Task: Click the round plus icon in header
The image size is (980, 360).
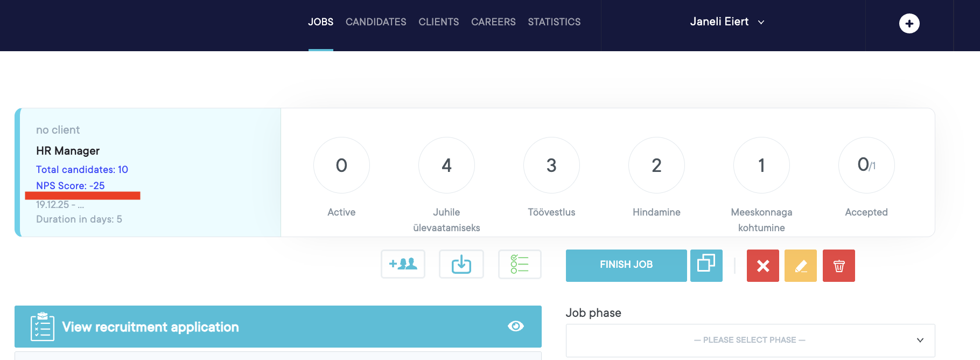Action: 909,24
